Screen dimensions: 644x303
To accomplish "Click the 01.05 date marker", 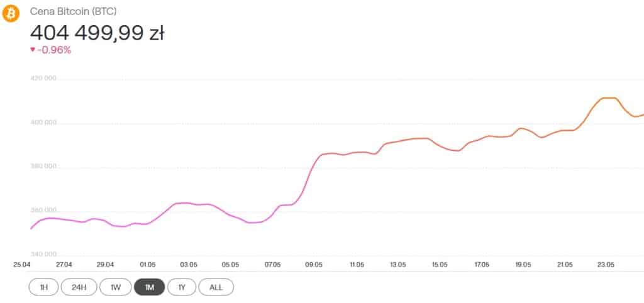I will [x=148, y=265].
